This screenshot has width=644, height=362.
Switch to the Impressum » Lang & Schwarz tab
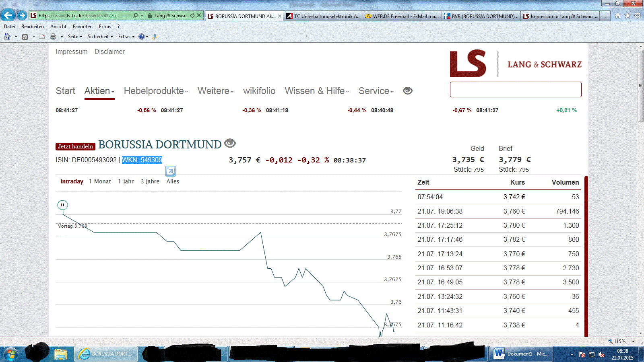point(560,16)
